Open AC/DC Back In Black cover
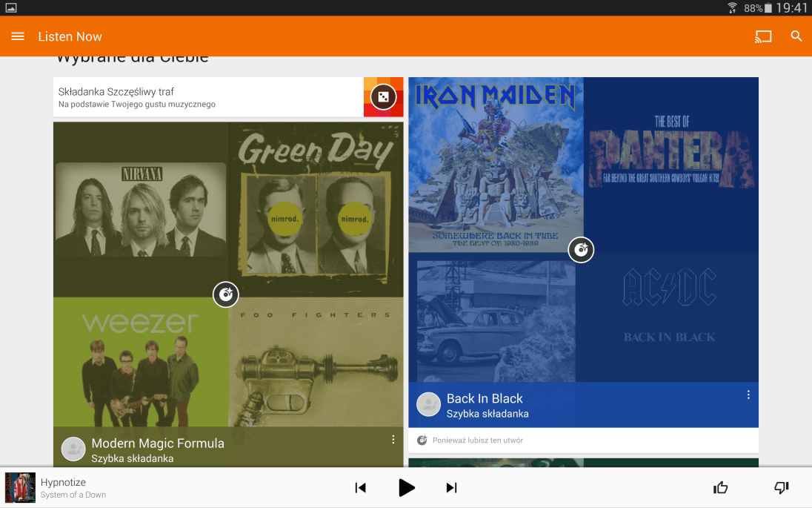The height and width of the screenshot is (508, 812). coord(671,317)
